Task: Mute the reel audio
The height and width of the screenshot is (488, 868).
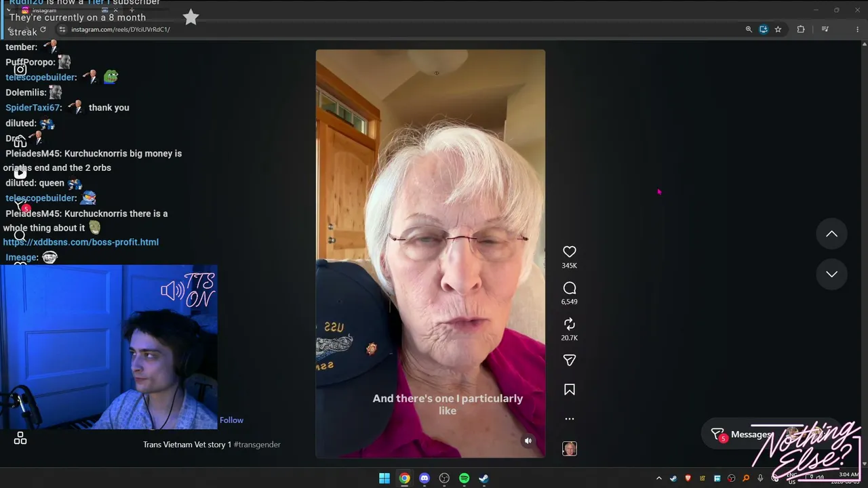Action: click(x=528, y=441)
